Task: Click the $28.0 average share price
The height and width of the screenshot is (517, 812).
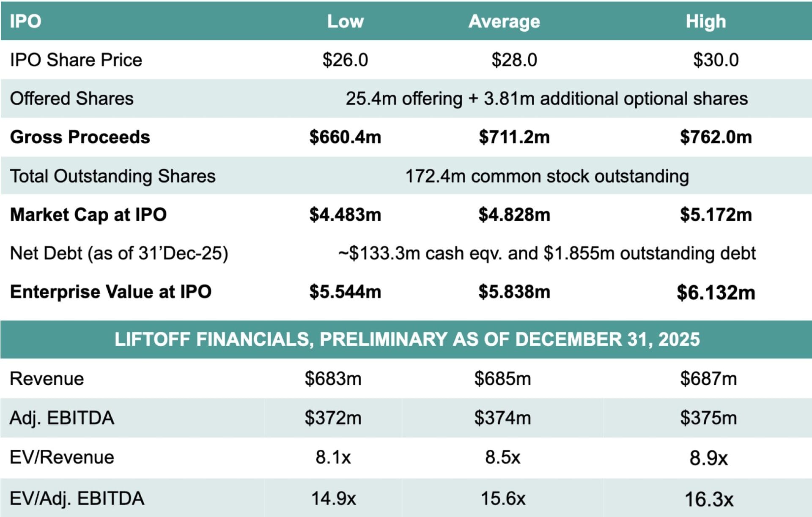Action: pyautogui.click(x=514, y=60)
